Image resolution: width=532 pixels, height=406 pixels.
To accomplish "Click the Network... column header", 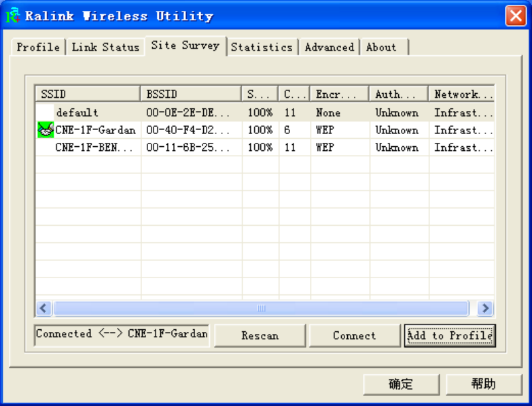I will point(461,94).
